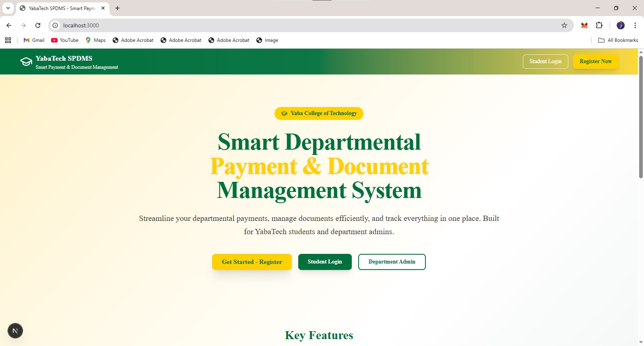
Task: Open the third Adobe Acrobat bookmark
Action: [x=229, y=40]
